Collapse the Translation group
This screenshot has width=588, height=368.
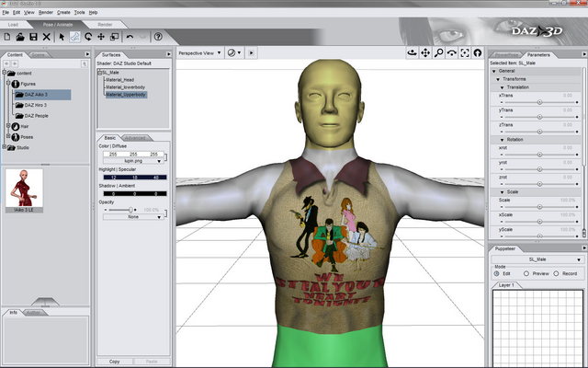point(503,87)
